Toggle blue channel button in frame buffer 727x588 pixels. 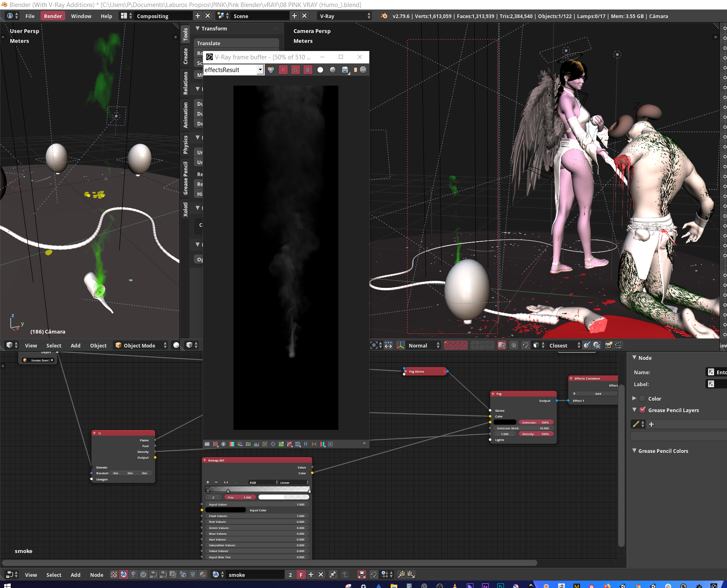tap(308, 70)
